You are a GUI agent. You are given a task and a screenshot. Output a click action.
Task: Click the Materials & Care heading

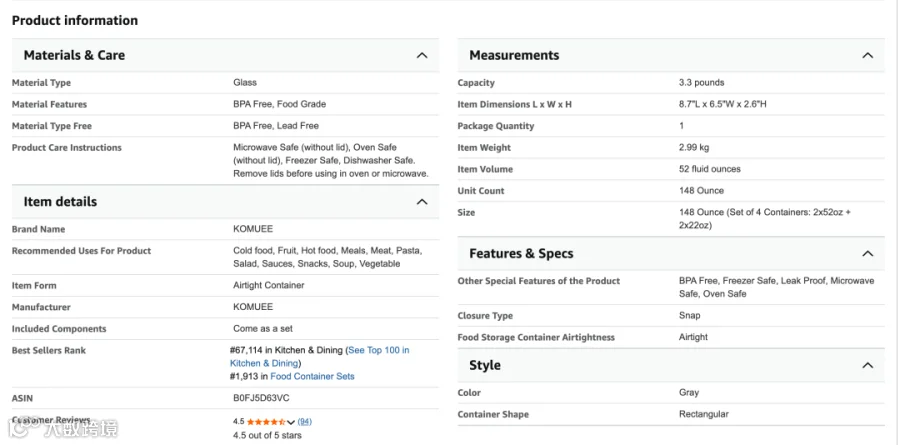tap(74, 56)
